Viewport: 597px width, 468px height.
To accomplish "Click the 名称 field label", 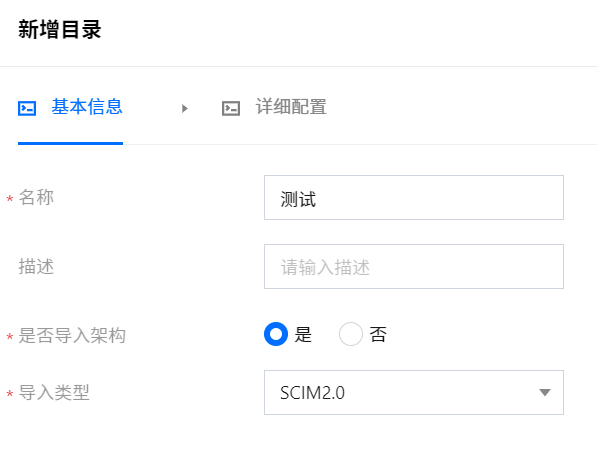I will [x=36, y=197].
